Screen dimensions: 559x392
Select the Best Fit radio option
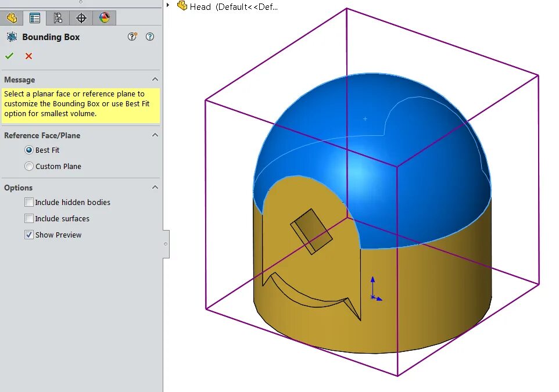click(29, 150)
